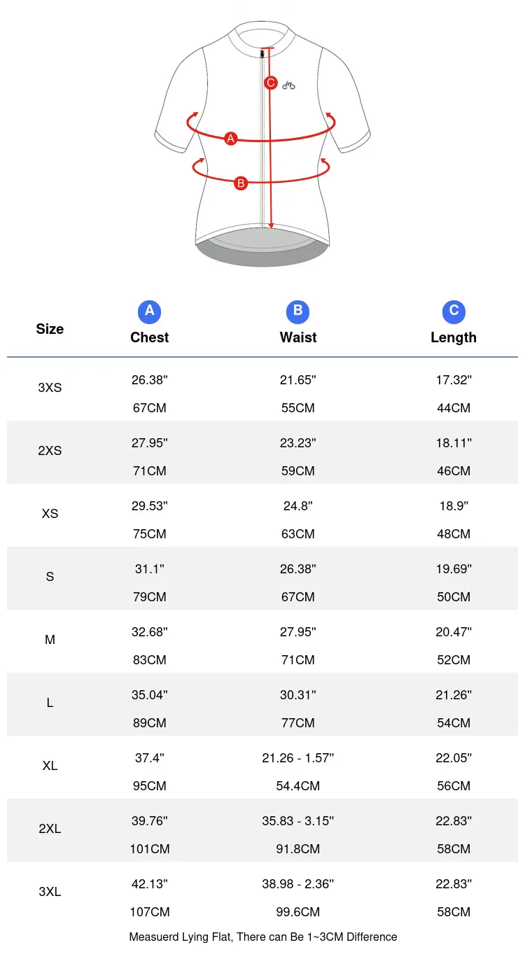
Task: Choose the M size row label
Action: point(50,640)
